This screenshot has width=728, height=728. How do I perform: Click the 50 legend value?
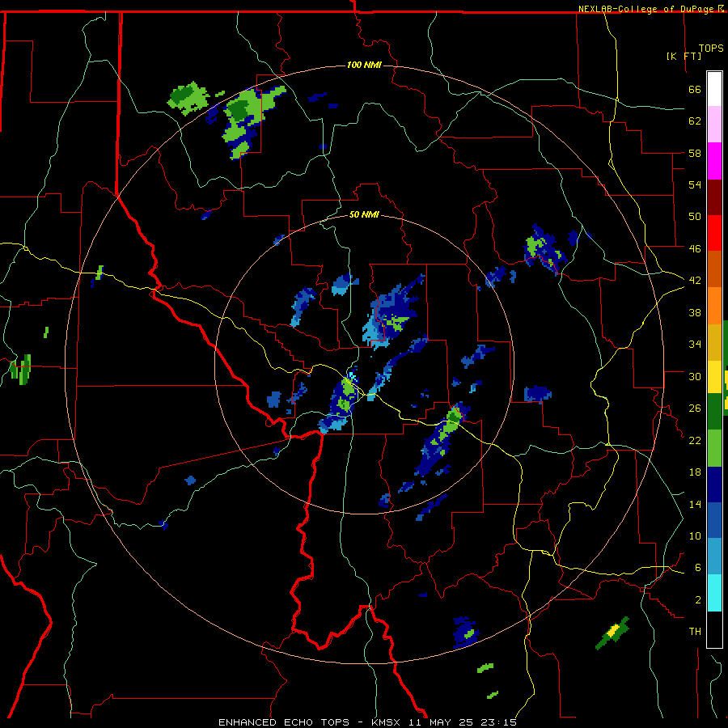click(695, 216)
